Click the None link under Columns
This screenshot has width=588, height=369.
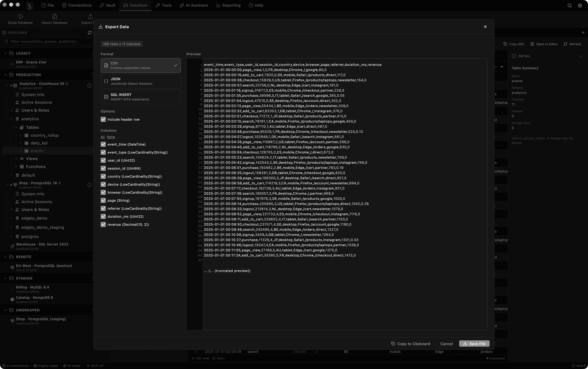click(111, 137)
